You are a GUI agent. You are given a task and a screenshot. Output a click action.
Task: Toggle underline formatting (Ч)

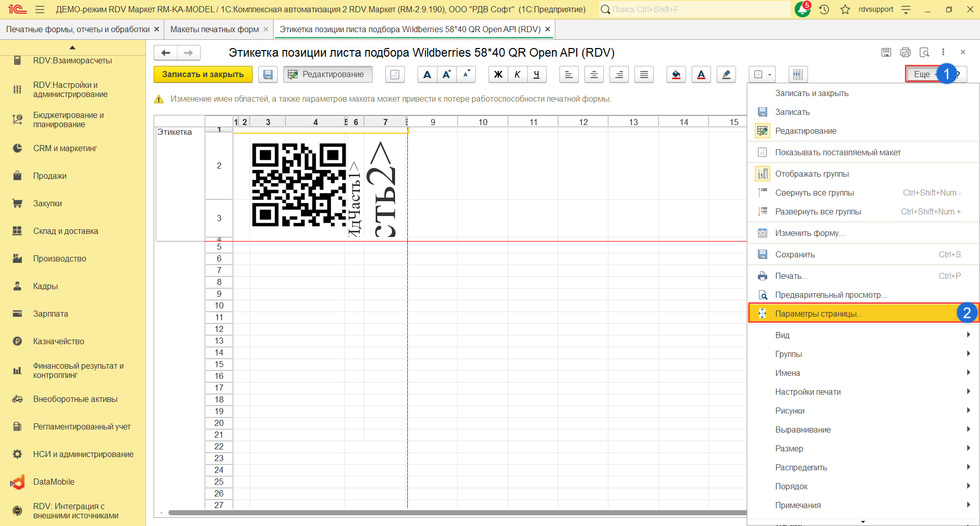click(536, 75)
